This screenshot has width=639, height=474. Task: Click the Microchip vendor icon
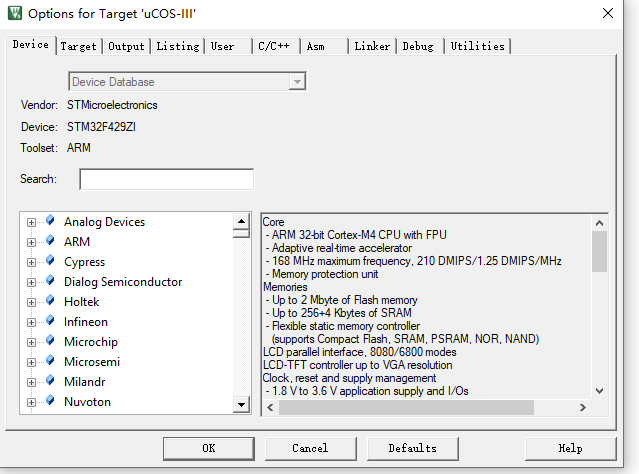[x=50, y=342]
